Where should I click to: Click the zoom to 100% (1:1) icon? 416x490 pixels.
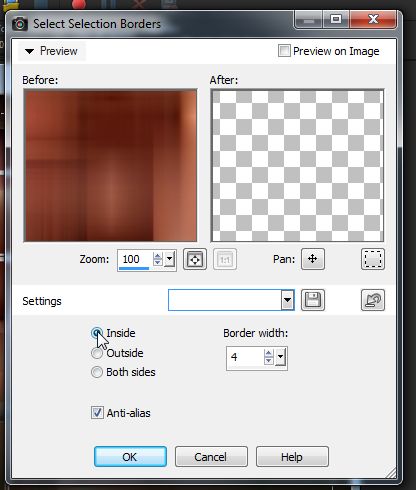(x=225, y=259)
